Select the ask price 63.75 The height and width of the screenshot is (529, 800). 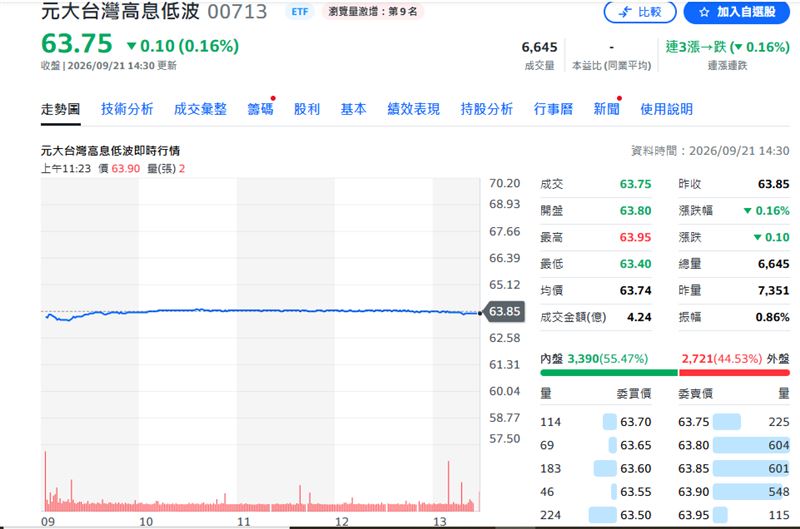[693, 422]
